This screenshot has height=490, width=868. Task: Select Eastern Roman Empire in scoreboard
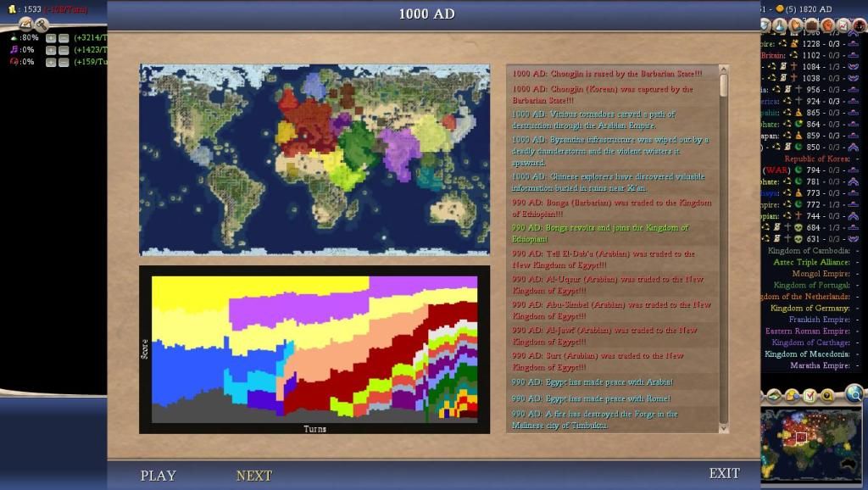808,331
